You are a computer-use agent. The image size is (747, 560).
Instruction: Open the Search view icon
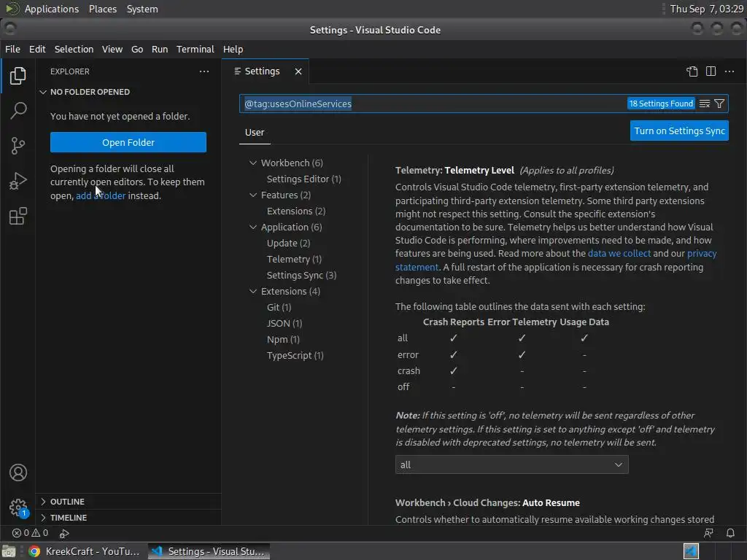click(x=18, y=111)
